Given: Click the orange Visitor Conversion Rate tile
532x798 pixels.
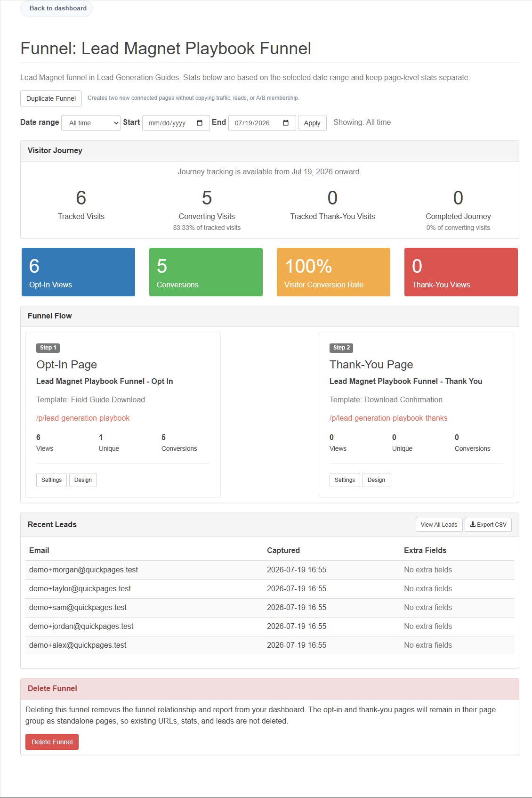Looking at the screenshot, I should 333,272.
